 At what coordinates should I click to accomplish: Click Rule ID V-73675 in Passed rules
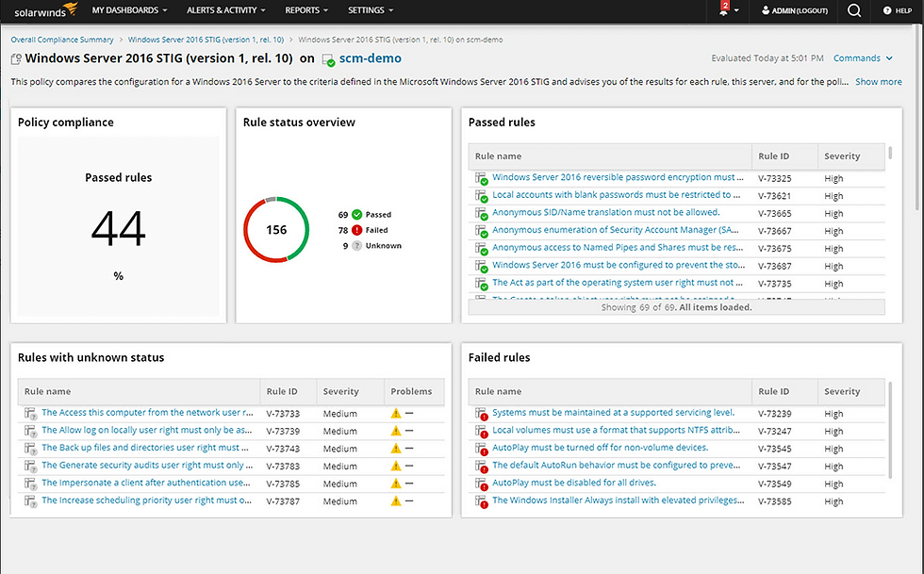point(774,249)
